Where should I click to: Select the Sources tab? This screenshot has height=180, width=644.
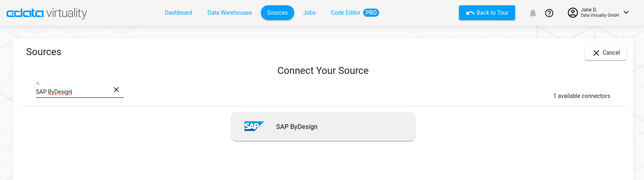[277, 13]
